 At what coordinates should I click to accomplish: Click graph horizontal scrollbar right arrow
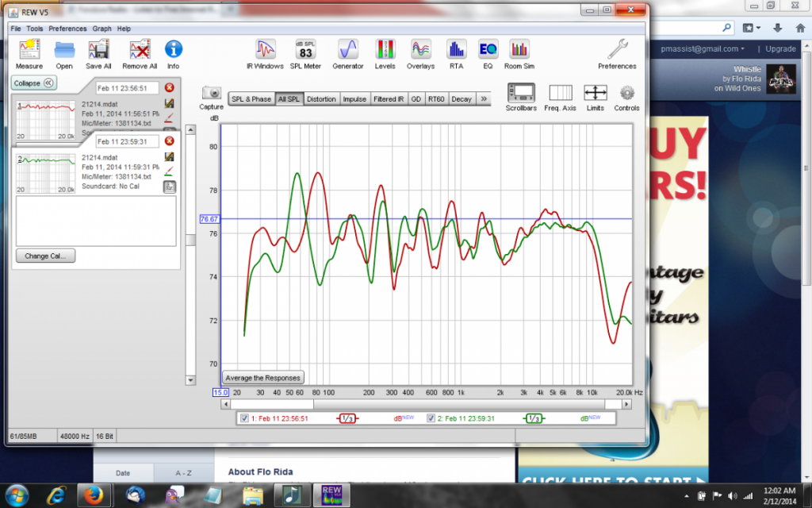click(626, 404)
